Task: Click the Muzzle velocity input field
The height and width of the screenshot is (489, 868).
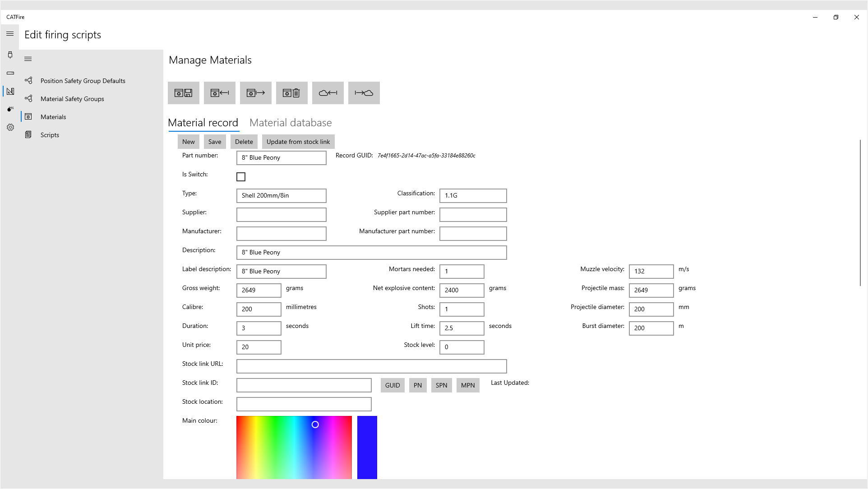Action: (x=651, y=271)
